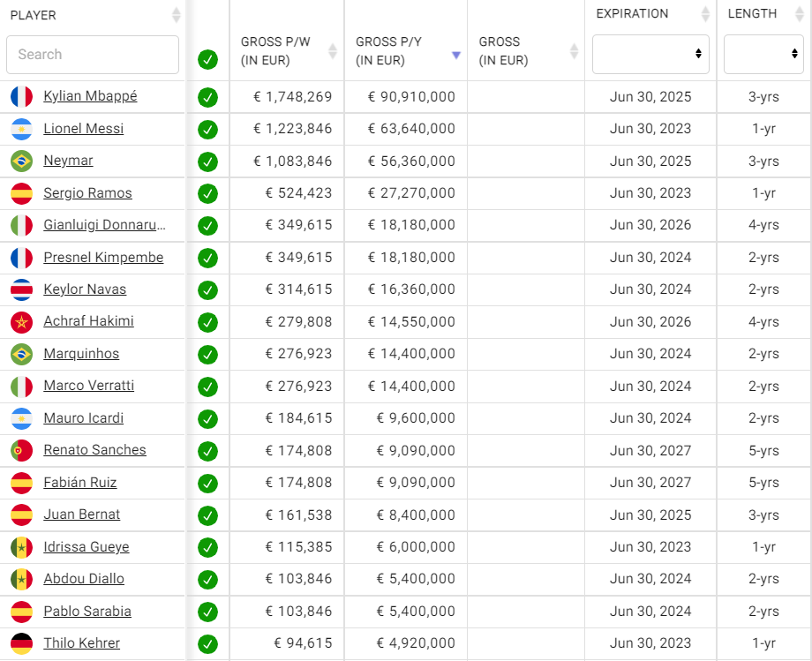Open Sergio Ramos's player page

[x=87, y=192]
